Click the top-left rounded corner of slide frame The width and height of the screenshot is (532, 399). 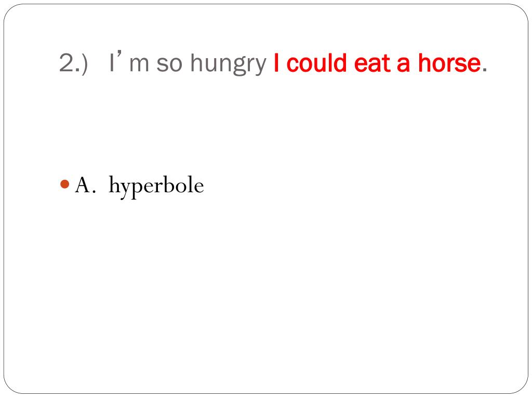click(x=11, y=11)
